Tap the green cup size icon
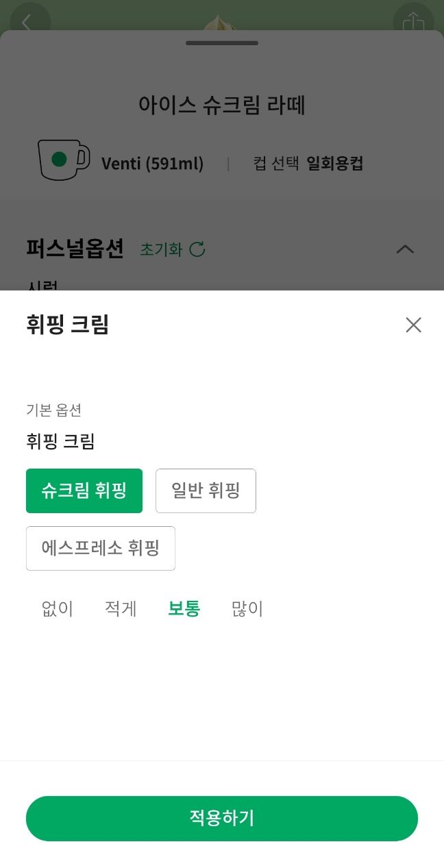 click(x=62, y=159)
